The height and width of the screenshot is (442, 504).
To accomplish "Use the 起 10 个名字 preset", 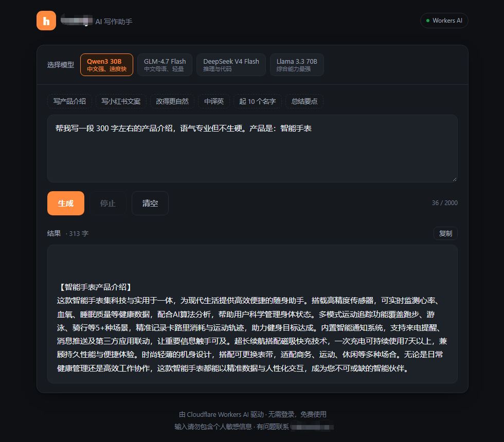I will click(258, 101).
